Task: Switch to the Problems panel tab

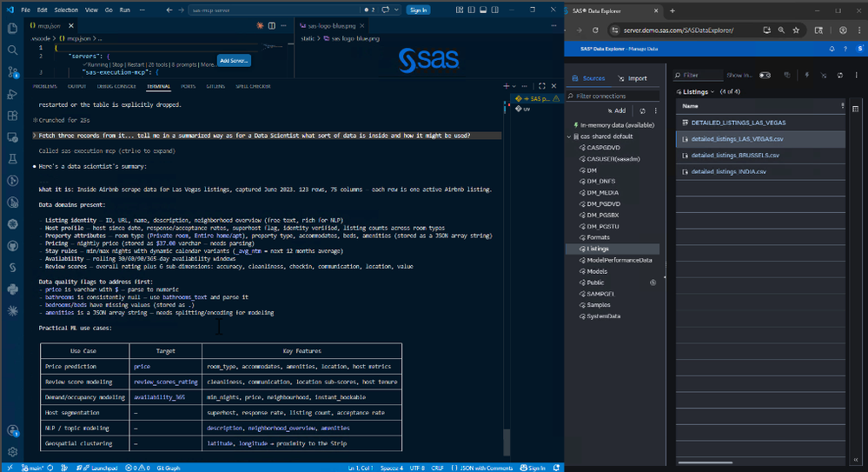Action: tap(45, 86)
